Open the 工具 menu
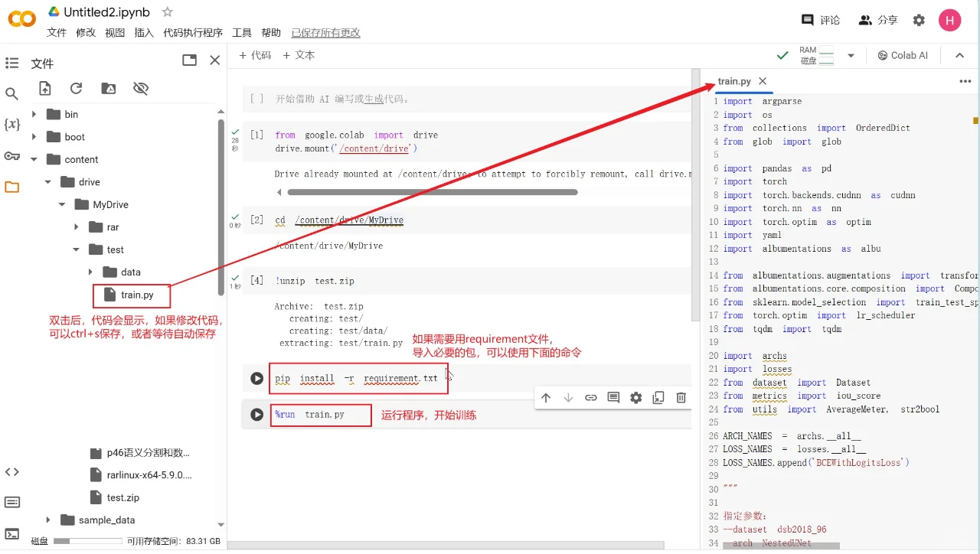 pyautogui.click(x=242, y=33)
